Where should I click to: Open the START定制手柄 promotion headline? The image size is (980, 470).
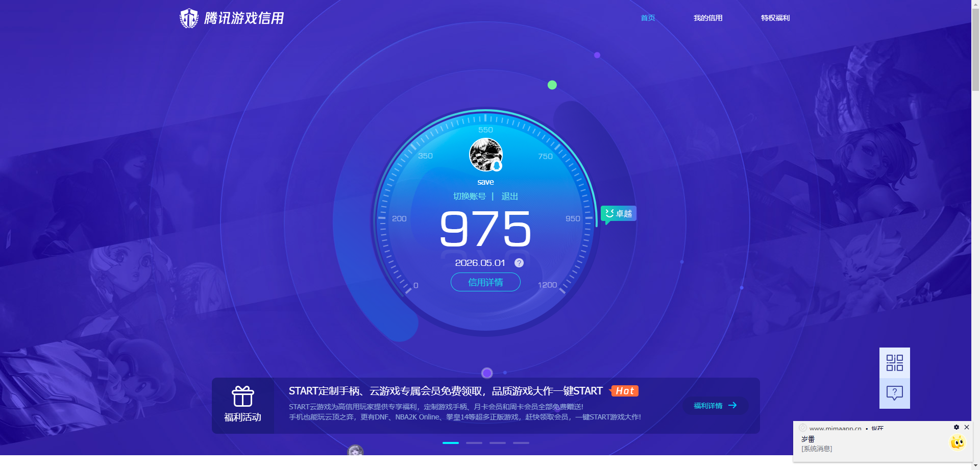pos(446,391)
